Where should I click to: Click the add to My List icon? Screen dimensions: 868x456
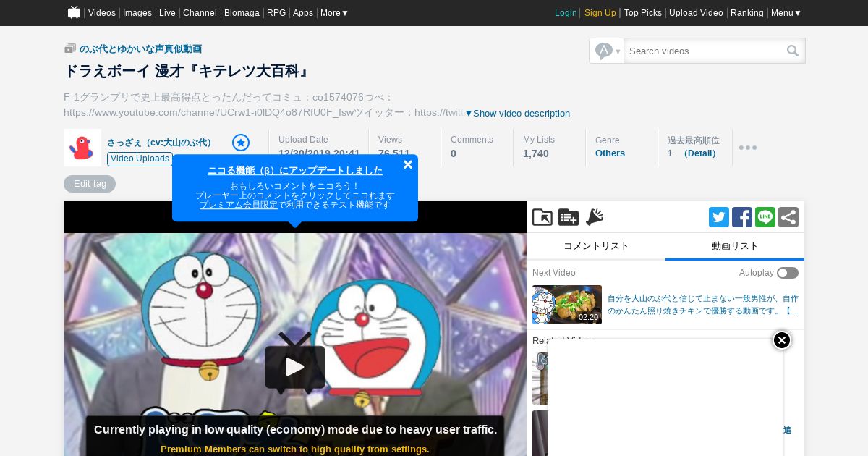click(569, 217)
